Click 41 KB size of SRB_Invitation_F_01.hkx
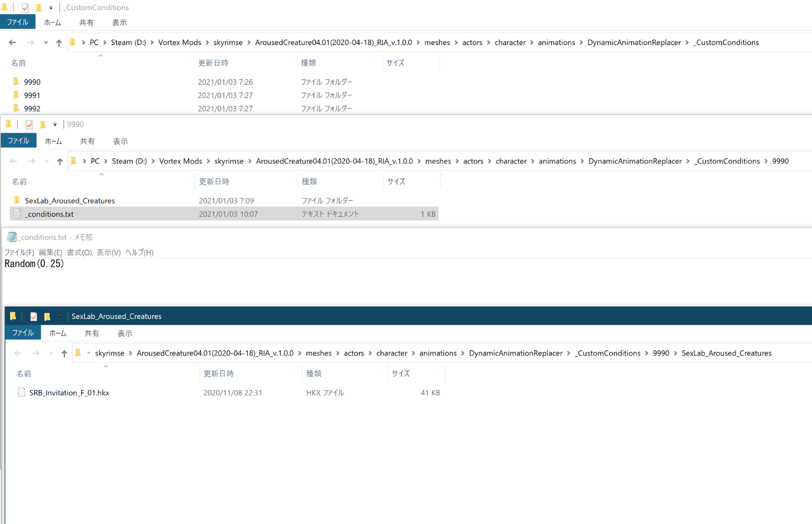Image resolution: width=812 pixels, height=524 pixels. coord(430,393)
